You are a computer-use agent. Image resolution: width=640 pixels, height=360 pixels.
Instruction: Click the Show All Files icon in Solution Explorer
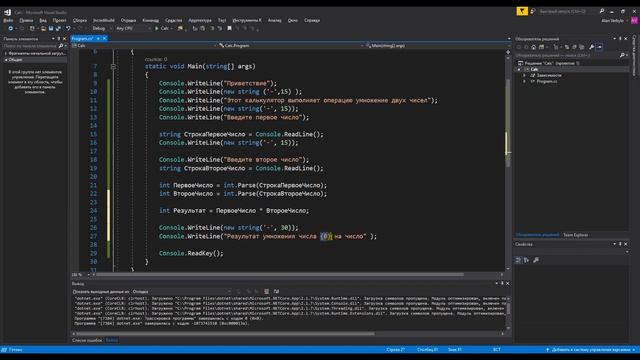point(582,47)
